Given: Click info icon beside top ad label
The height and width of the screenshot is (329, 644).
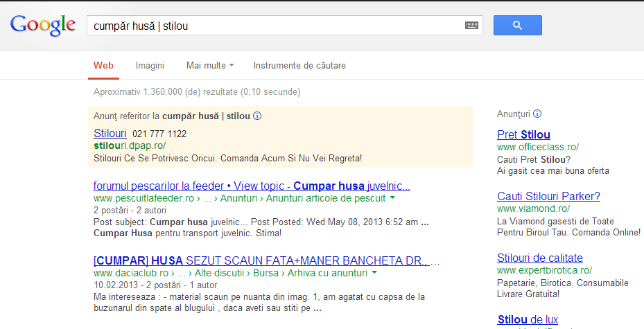Looking at the screenshot, I should (257, 116).
